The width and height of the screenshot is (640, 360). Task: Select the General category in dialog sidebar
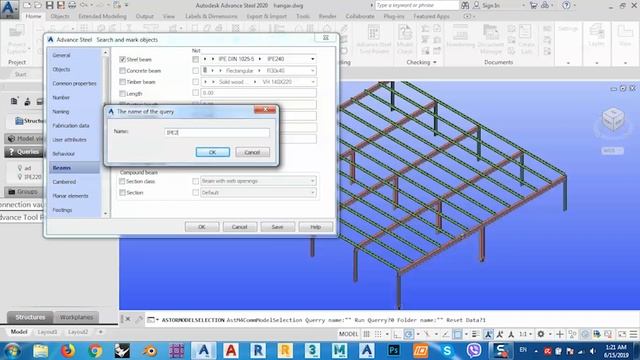pyautogui.click(x=61, y=55)
